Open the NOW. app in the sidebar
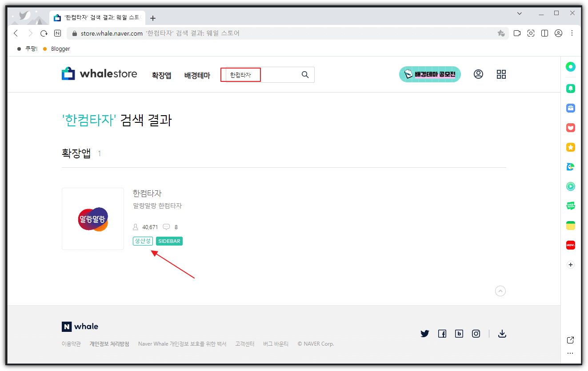 tap(571, 245)
